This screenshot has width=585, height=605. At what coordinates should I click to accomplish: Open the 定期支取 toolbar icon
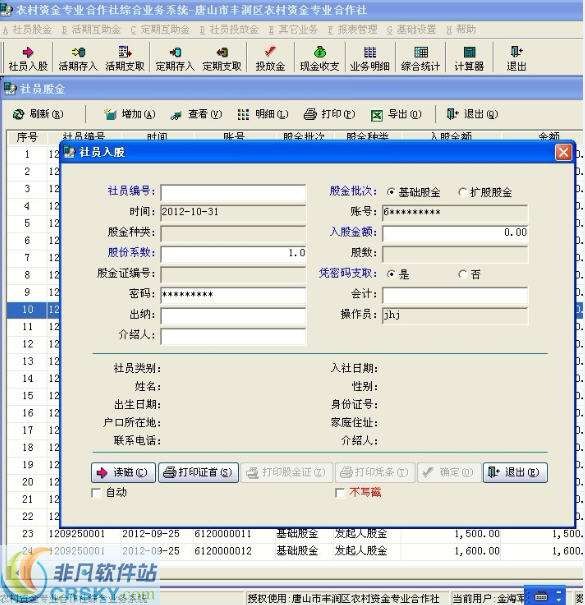[222, 58]
